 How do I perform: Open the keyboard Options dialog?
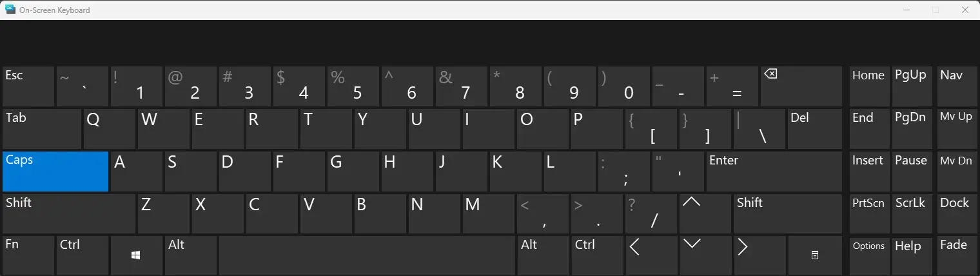click(x=869, y=255)
